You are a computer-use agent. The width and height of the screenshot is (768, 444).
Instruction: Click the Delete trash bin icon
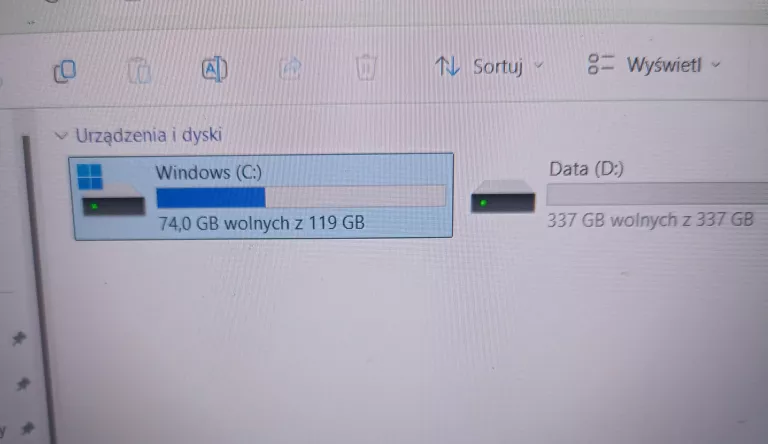click(x=365, y=68)
